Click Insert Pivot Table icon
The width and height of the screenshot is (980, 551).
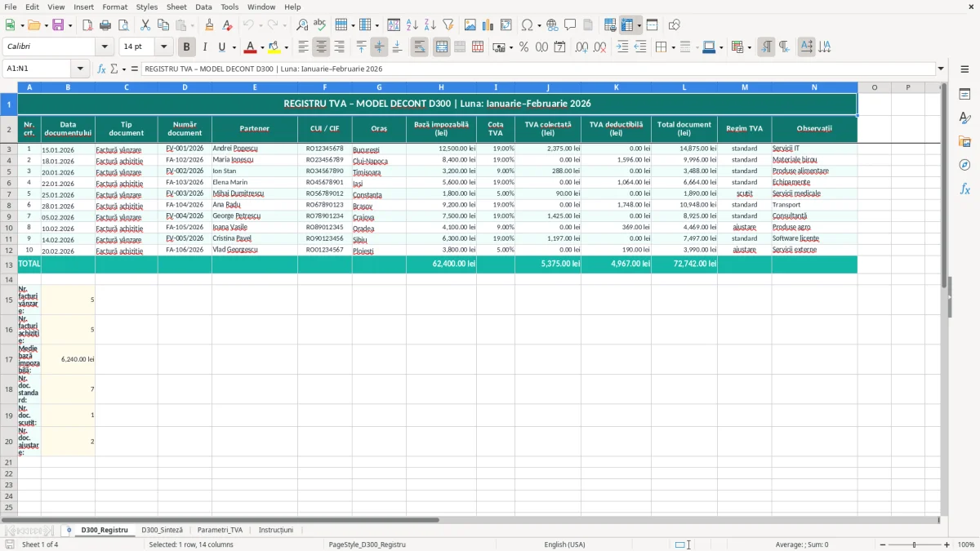tap(506, 25)
